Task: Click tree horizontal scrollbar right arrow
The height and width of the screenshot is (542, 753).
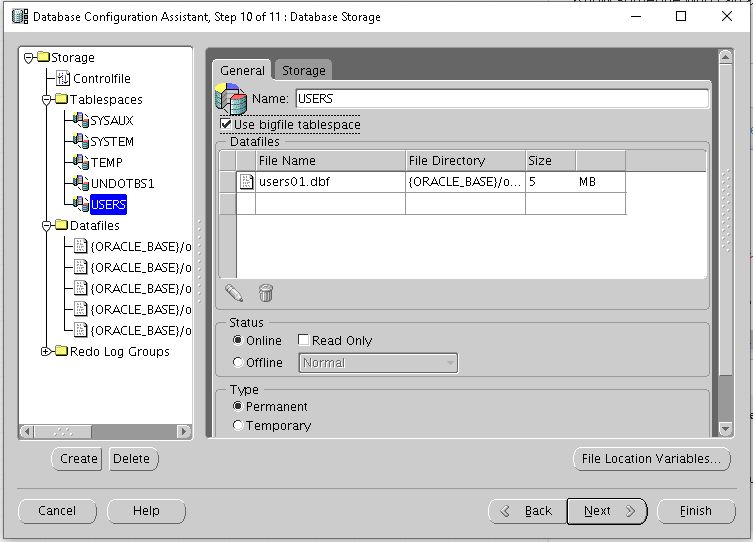Action: tap(183, 431)
